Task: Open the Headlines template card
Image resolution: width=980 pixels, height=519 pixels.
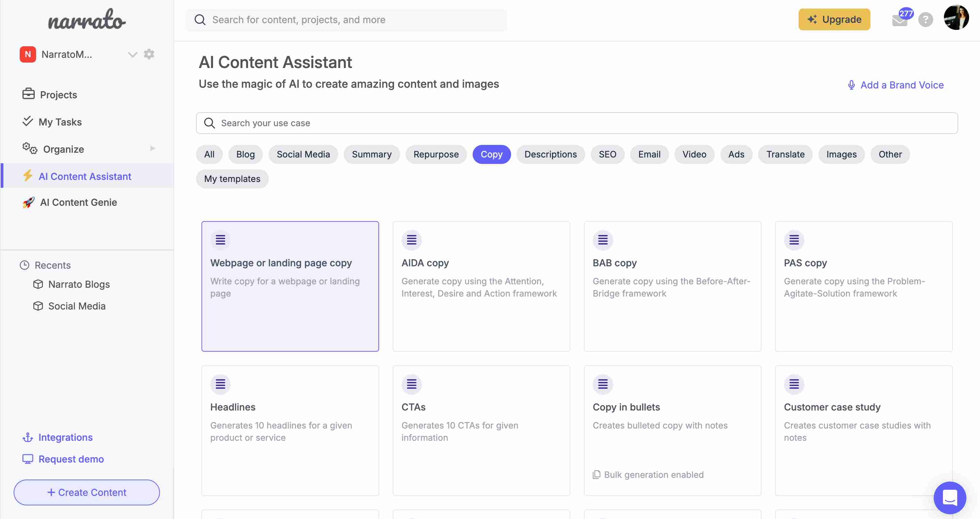Action: pos(290,431)
